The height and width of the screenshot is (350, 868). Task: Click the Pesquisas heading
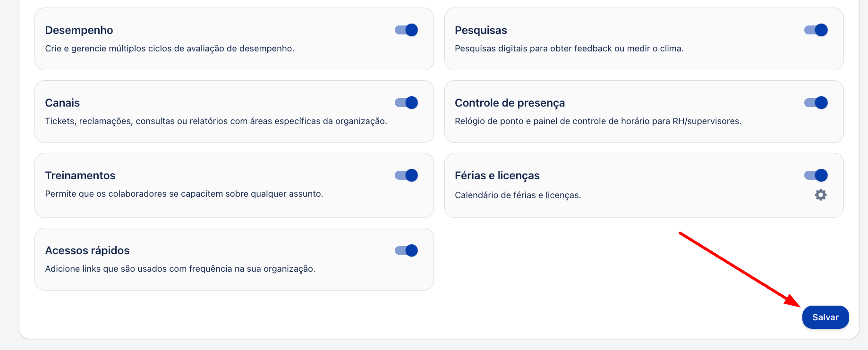[481, 30]
